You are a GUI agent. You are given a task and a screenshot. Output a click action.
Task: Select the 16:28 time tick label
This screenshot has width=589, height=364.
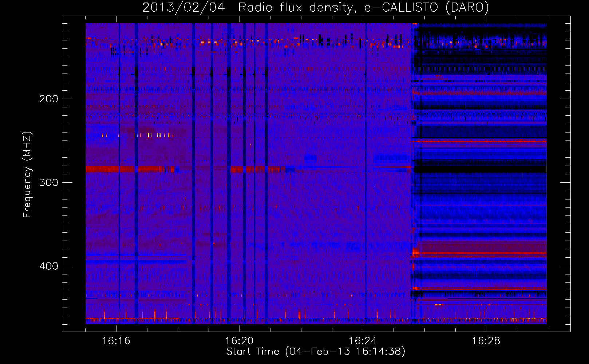pyautogui.click(x=486, y=341)
